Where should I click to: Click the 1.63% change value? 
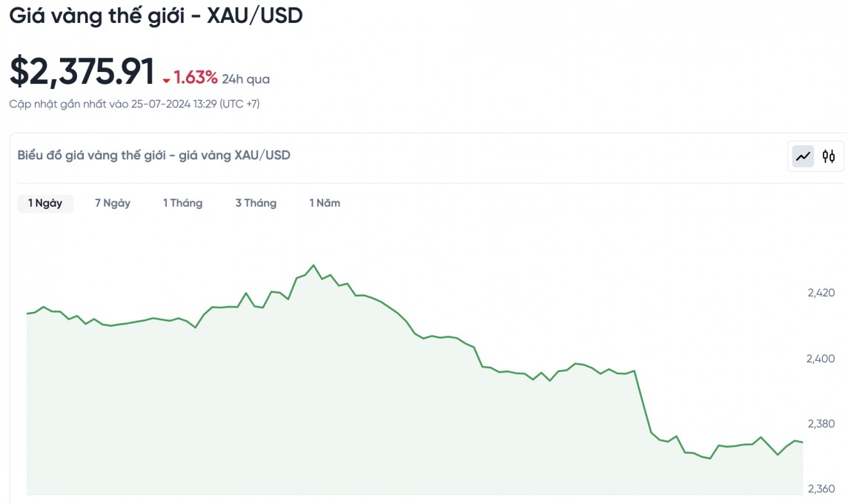point(196,78)
